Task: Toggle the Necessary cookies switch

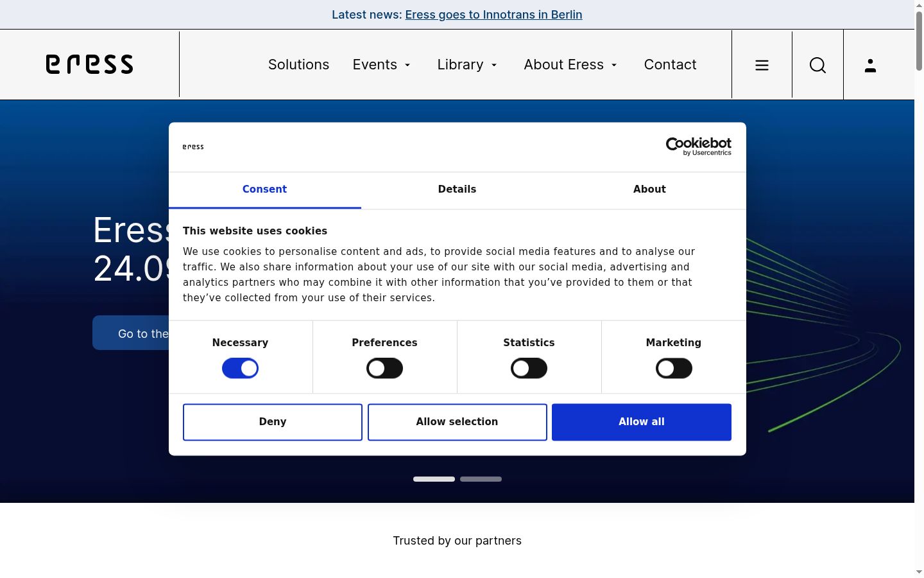Action: 240,368
